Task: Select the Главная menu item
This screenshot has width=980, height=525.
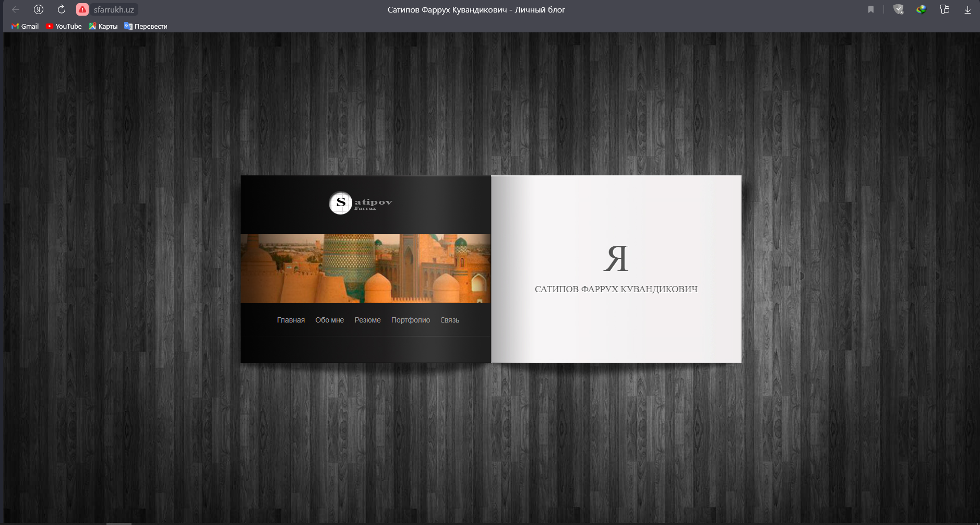Action: [x=291, y=320]
